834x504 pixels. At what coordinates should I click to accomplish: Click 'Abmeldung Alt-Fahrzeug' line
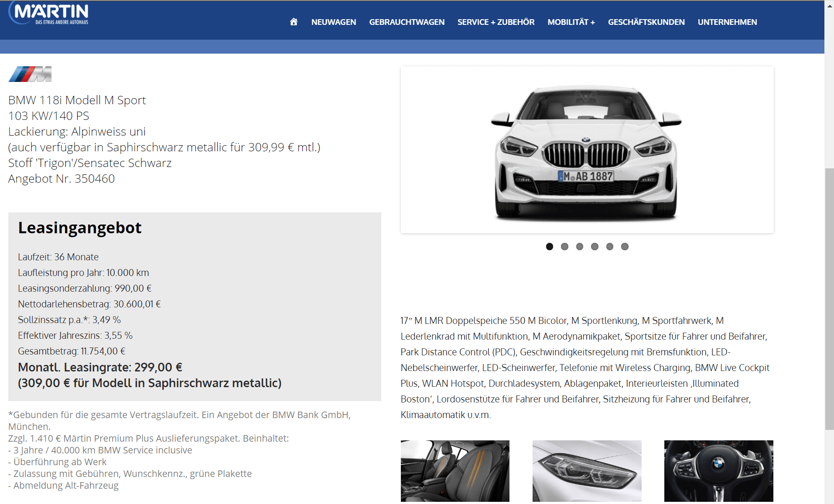click(63, 485)
